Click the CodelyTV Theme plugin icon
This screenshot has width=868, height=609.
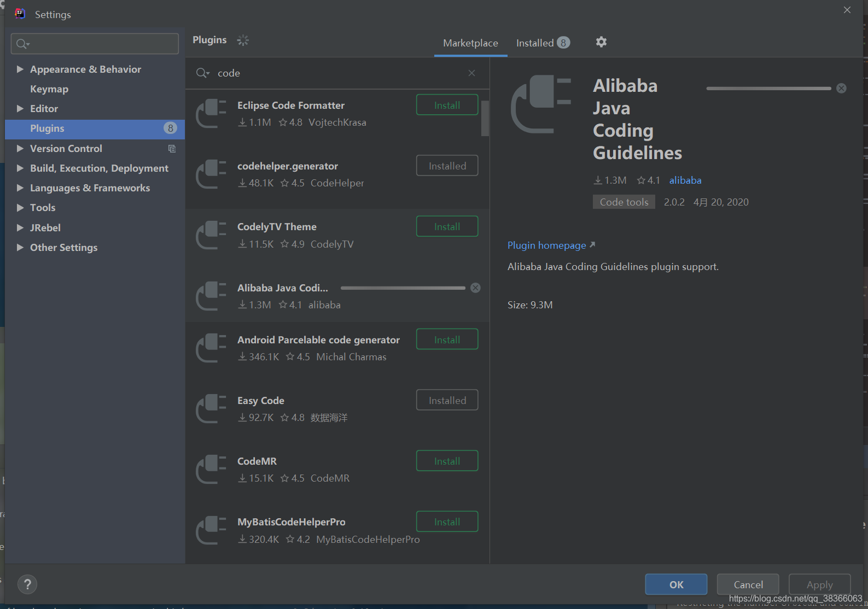tap(211, 235)
